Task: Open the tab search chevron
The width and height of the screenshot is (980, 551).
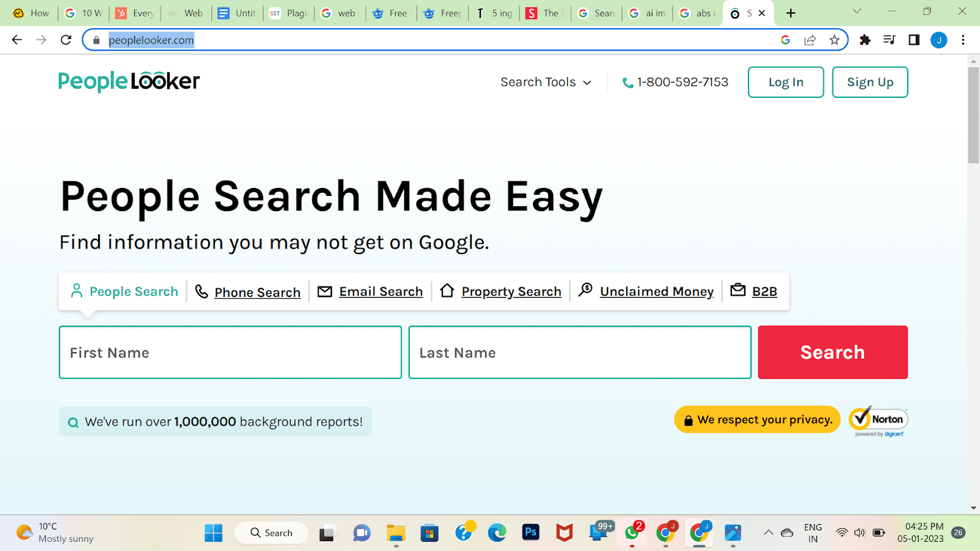Action: tap(857, 12)
